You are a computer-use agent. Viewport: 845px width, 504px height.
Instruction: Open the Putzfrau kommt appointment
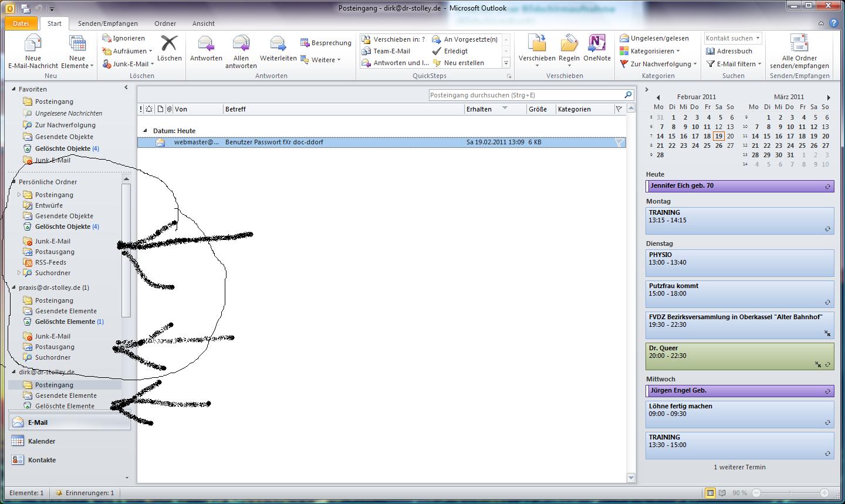[739, 293]
